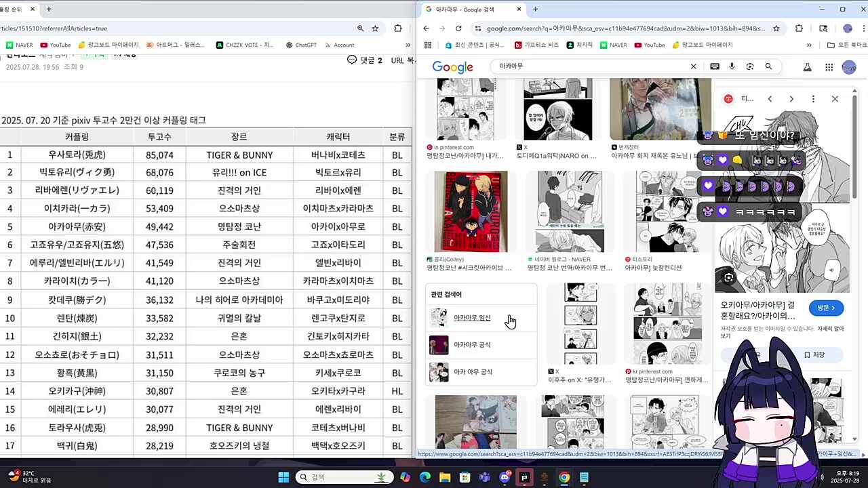Viewport: 868px width, 488px height.
Task: Open more options in the image preview panel
Action: (x=813, y=99)
